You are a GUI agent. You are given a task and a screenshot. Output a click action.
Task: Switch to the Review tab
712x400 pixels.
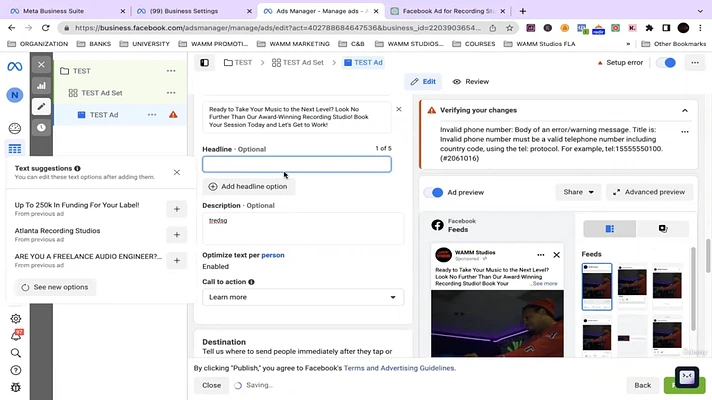pyautogui.click(x=470, y=82)
